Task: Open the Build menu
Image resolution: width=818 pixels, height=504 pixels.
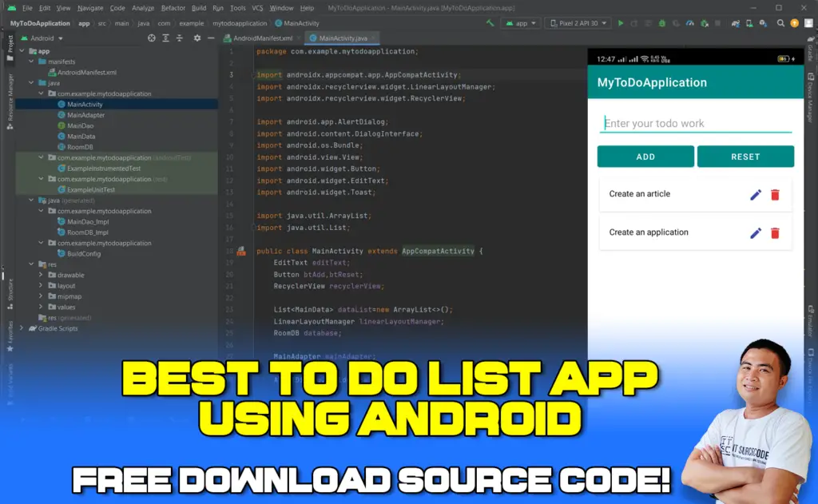Action: (199, 8)
